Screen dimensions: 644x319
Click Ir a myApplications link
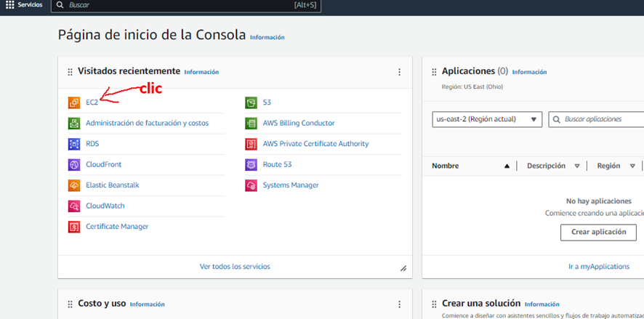tap(599, 267)
